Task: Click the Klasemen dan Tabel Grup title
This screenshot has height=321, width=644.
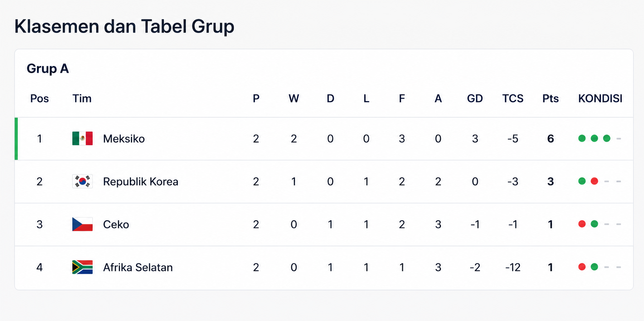Action: (x=124, y=26)
